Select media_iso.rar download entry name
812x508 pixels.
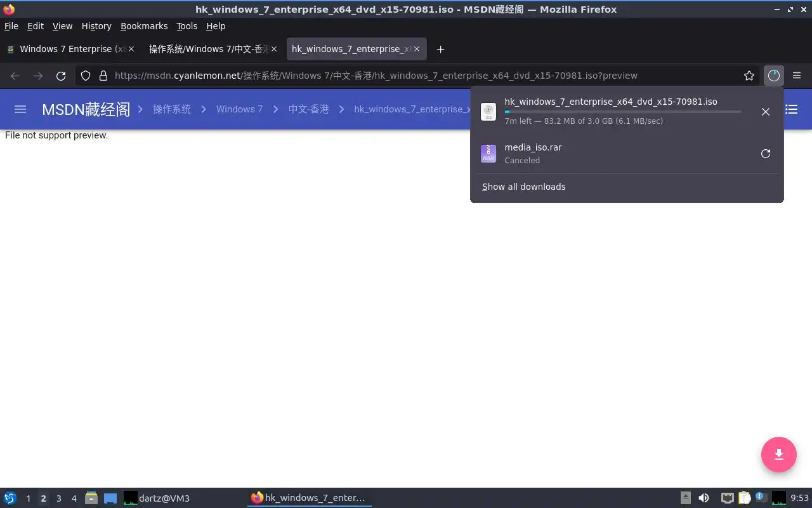click(x=533, y=147)
